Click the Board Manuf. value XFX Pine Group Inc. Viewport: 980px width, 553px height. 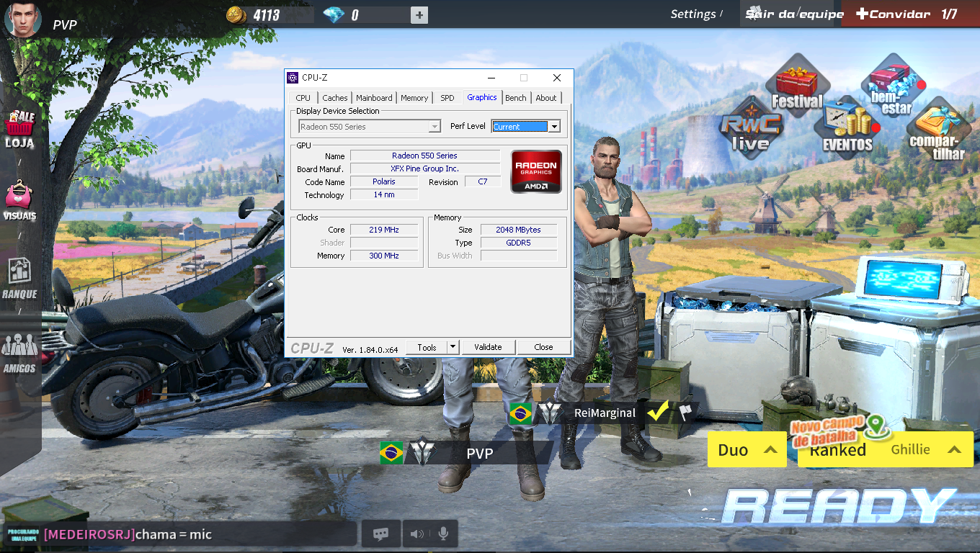424,168
